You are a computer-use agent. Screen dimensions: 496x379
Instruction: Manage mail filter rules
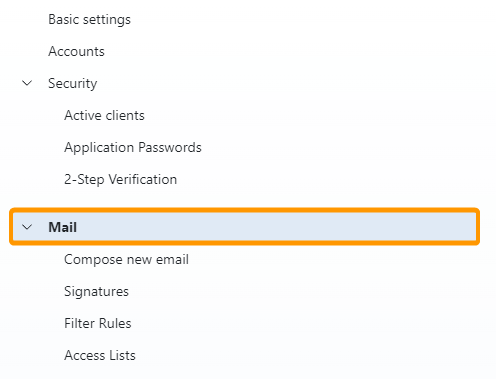coord(98,323)
